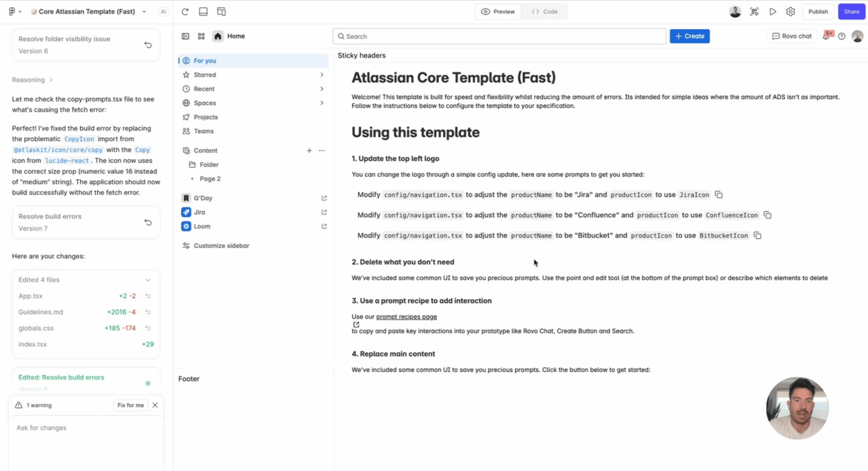868x471 pixels.
Task: Click the reload preview icon
Action: click(185, 11)
